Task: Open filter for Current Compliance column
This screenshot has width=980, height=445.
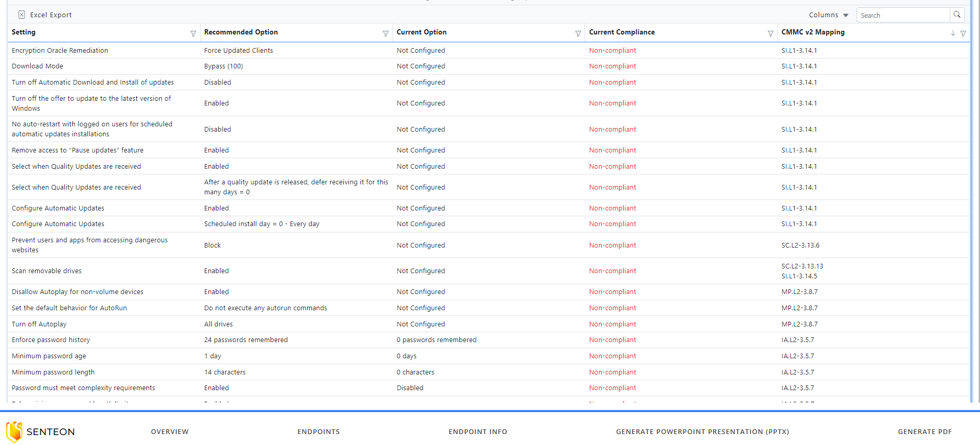Action: [x=771, y=33]
